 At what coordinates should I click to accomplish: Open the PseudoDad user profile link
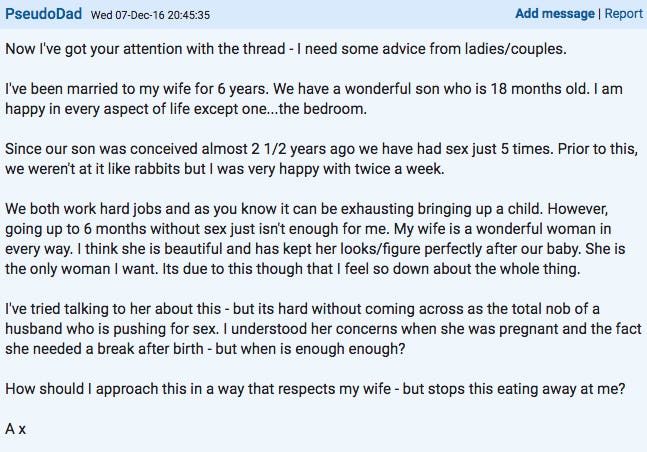point(43,14)
